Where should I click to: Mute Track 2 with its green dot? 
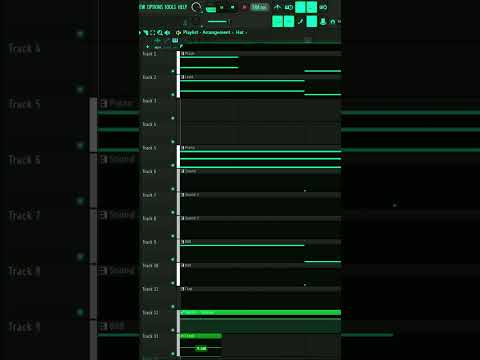173,95
